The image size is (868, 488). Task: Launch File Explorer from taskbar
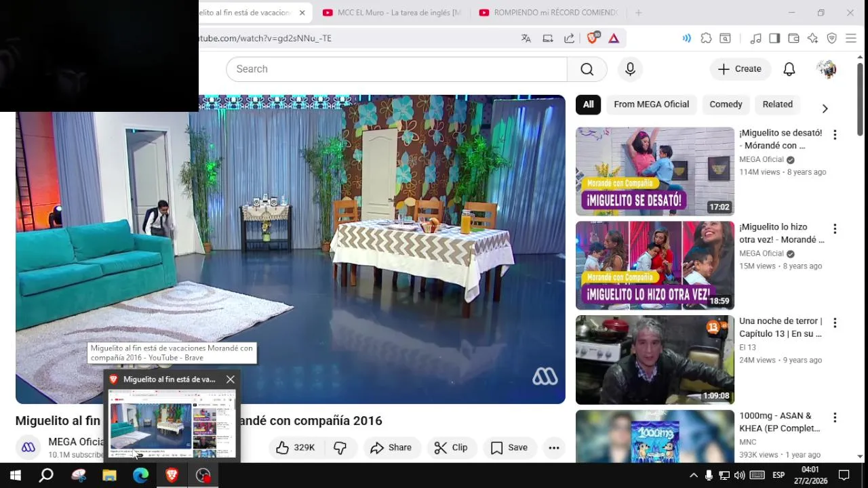tap(109, 475)
